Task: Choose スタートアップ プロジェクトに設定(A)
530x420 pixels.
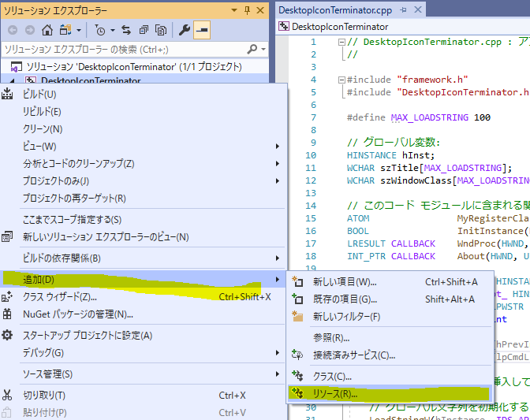Action: tap(144, 335)
